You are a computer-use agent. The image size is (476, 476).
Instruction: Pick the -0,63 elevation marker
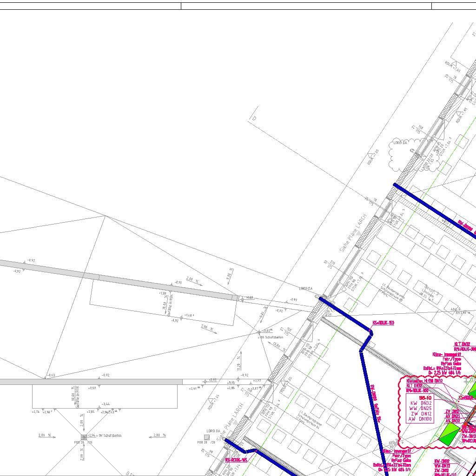point(51,375)
